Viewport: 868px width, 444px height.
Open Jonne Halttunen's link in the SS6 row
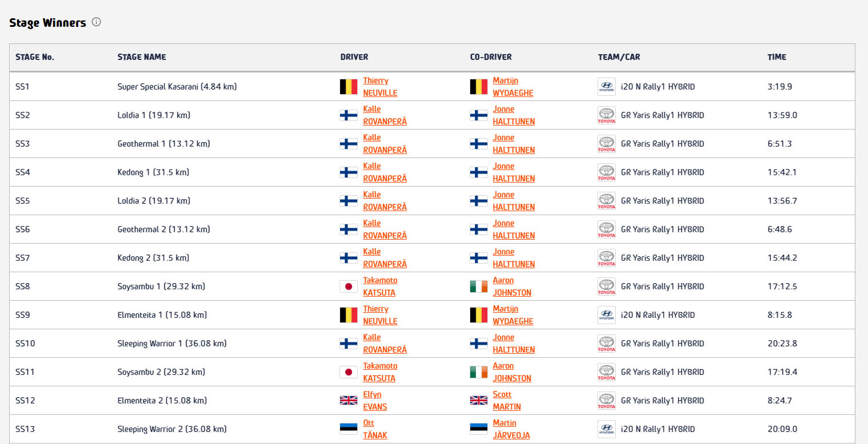tap(514, 229)
